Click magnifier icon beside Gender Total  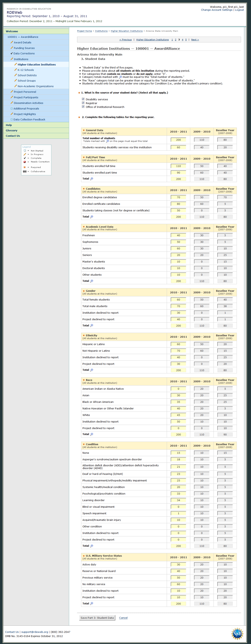(x=92, y=325)
